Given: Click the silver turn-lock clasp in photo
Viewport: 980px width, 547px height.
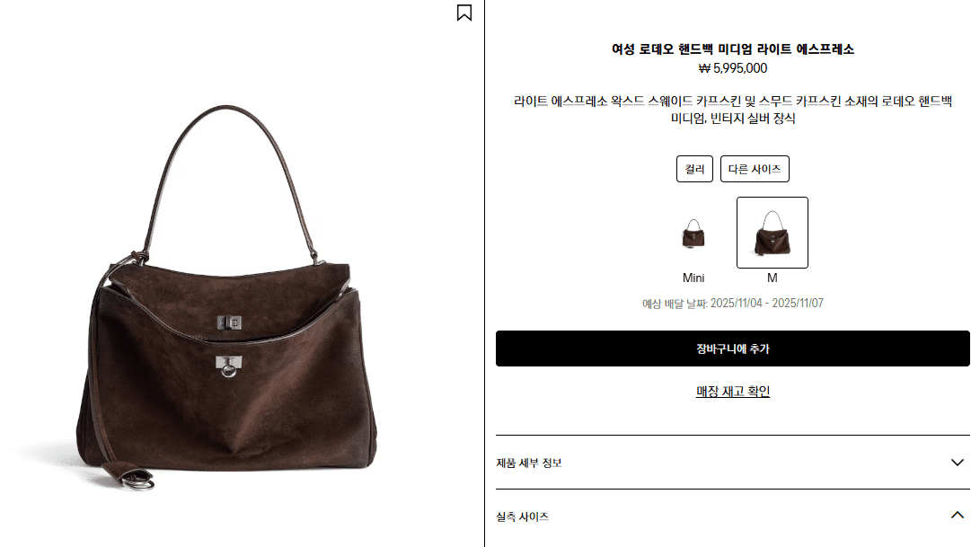Looking at the screenshot, I should click(x=229, y=322).
